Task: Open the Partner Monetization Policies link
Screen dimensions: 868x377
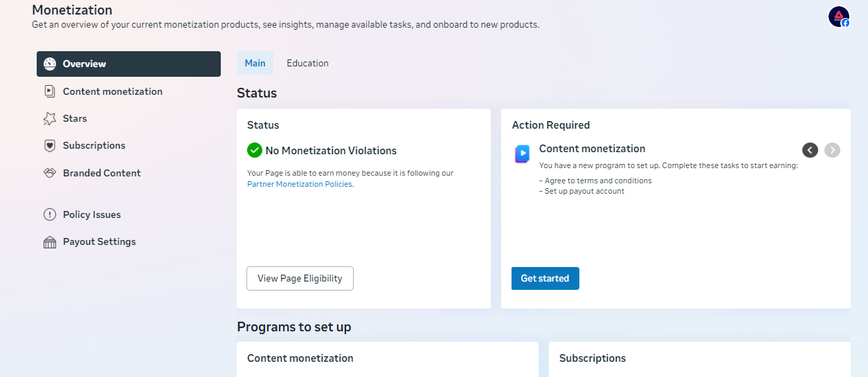Action: tap(300, 184)
